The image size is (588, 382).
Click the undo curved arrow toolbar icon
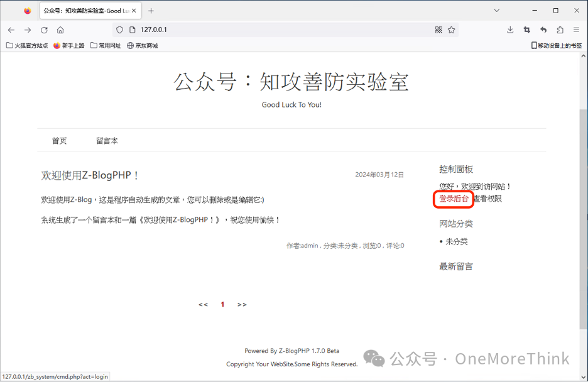(x=543, y=30)
